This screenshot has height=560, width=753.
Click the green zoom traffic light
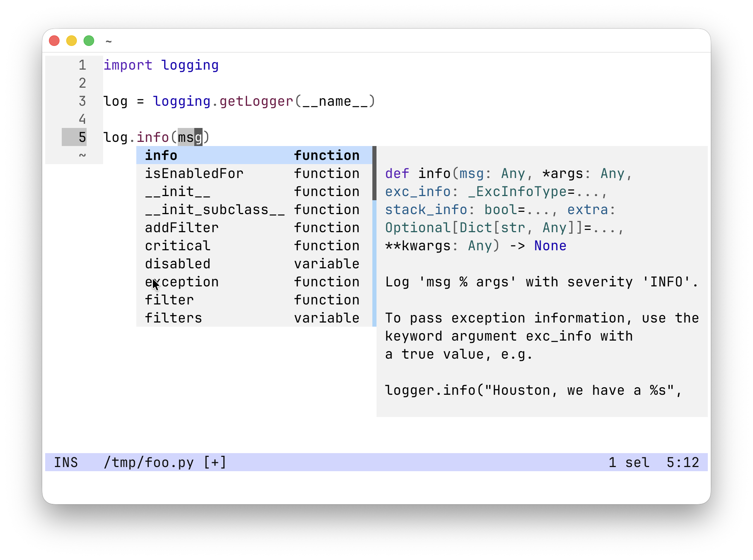click(x=88, y=40)
